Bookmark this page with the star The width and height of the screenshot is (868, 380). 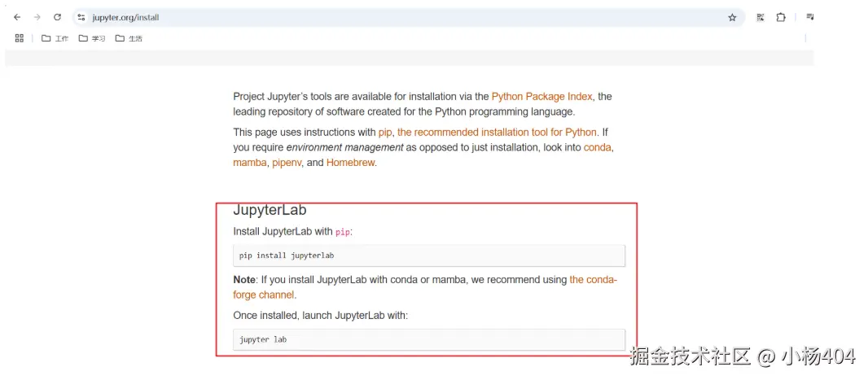click(x=732, y=17)
